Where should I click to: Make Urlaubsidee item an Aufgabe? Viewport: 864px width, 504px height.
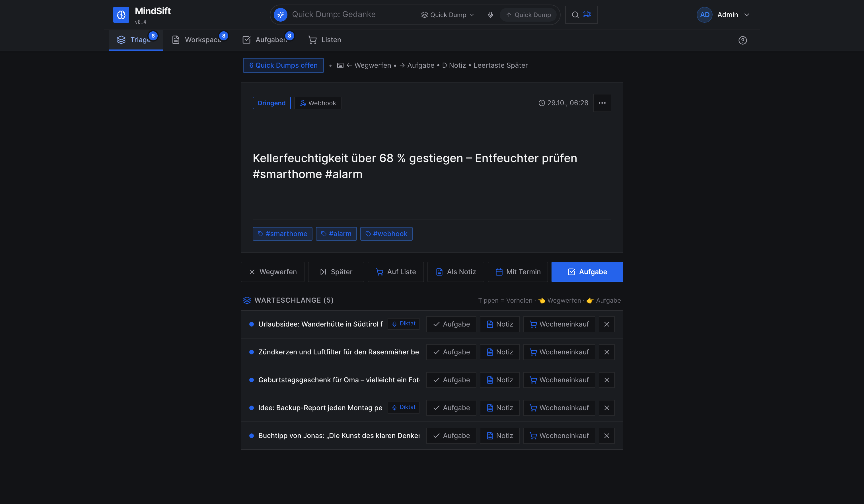point(451,324)
